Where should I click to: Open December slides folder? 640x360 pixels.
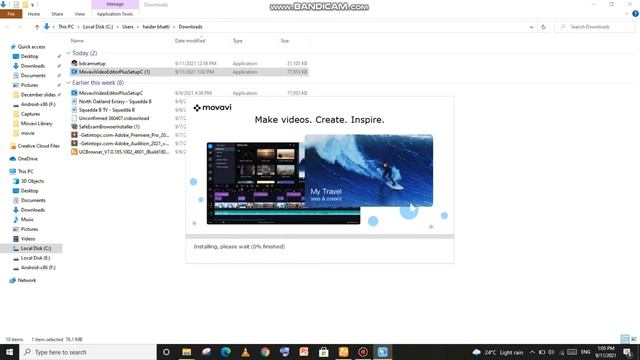pos(38,95)
